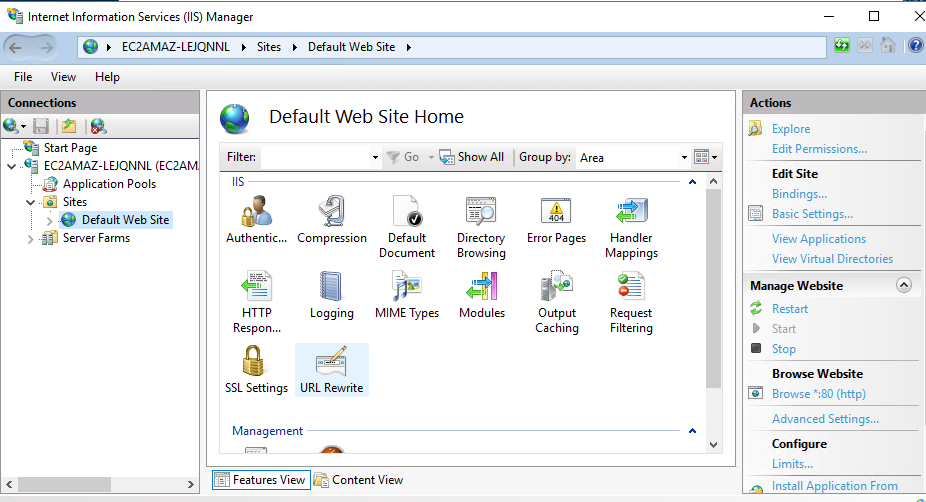
Task: Click the Connections pane horizontal scrollbar
Action: click(x=64, y=484)
